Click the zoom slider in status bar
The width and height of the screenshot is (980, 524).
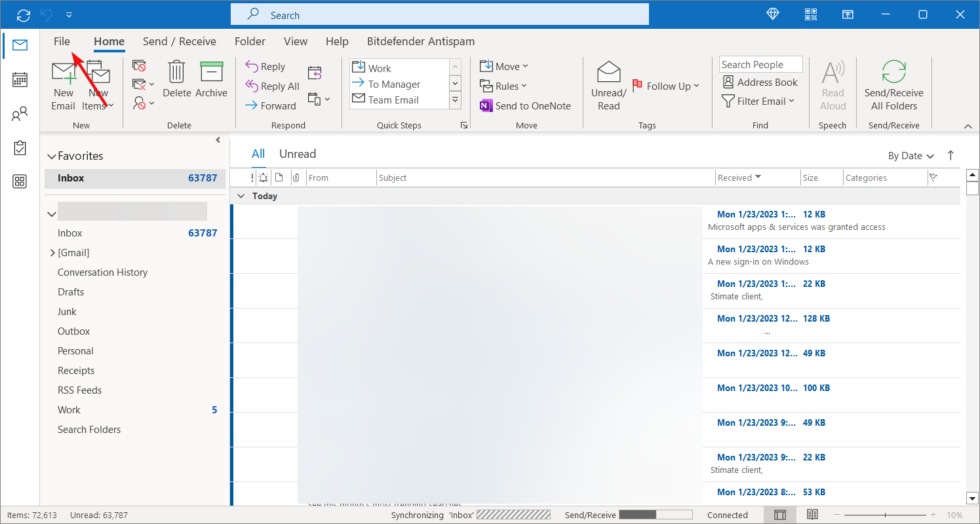pyautogui.click(x=886, y=515)
